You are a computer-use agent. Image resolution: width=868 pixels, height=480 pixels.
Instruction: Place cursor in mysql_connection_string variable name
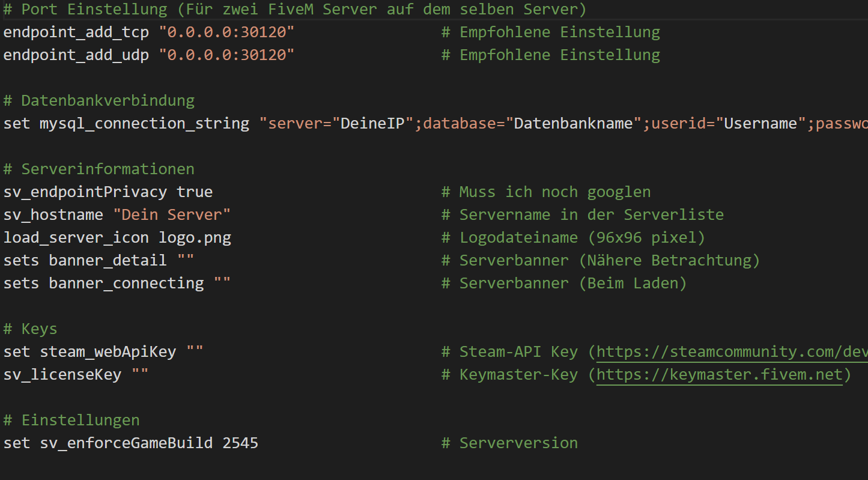[144, 124]
